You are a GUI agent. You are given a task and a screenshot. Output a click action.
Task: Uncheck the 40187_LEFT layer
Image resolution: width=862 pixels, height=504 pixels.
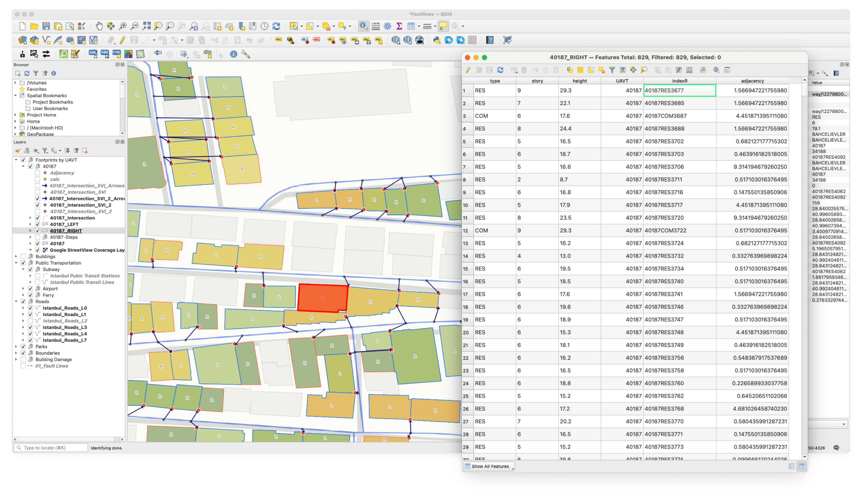click(38, 224)
